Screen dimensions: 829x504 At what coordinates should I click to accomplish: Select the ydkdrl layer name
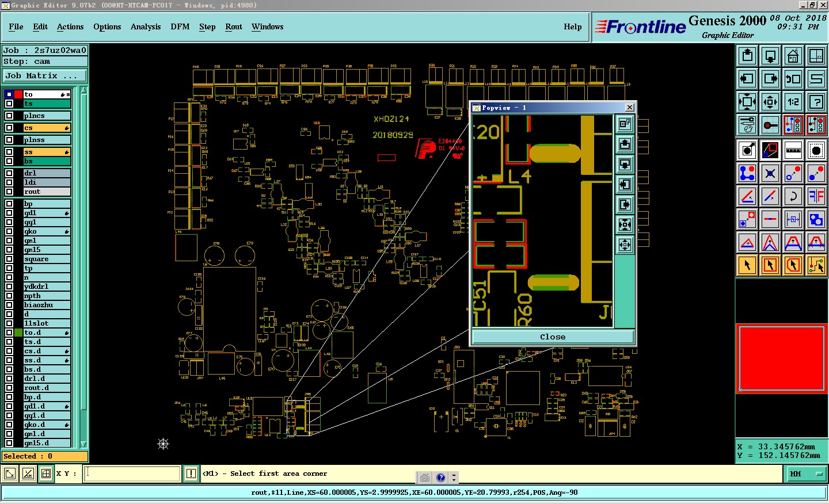point(47,287)
